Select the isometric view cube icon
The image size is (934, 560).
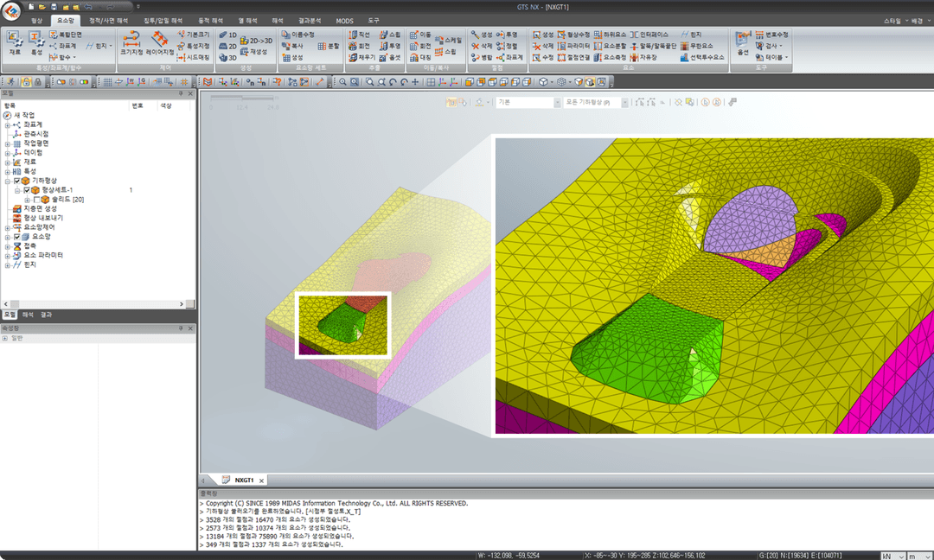(543, 82)
